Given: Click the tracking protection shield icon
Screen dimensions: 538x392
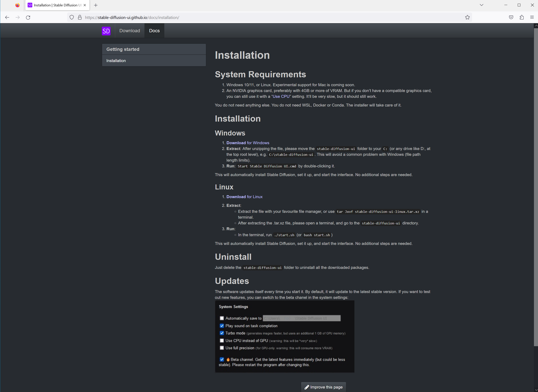Looking at the screenshot, I should tap(72, 17).
